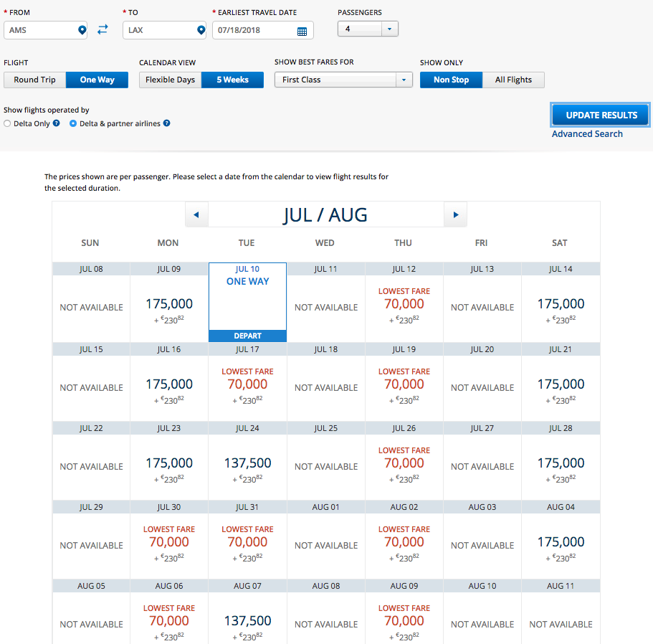This screenshot has width=653, height=644.
Task: Click the TO airport location pin icon
Action: click(x=201, y=30)
